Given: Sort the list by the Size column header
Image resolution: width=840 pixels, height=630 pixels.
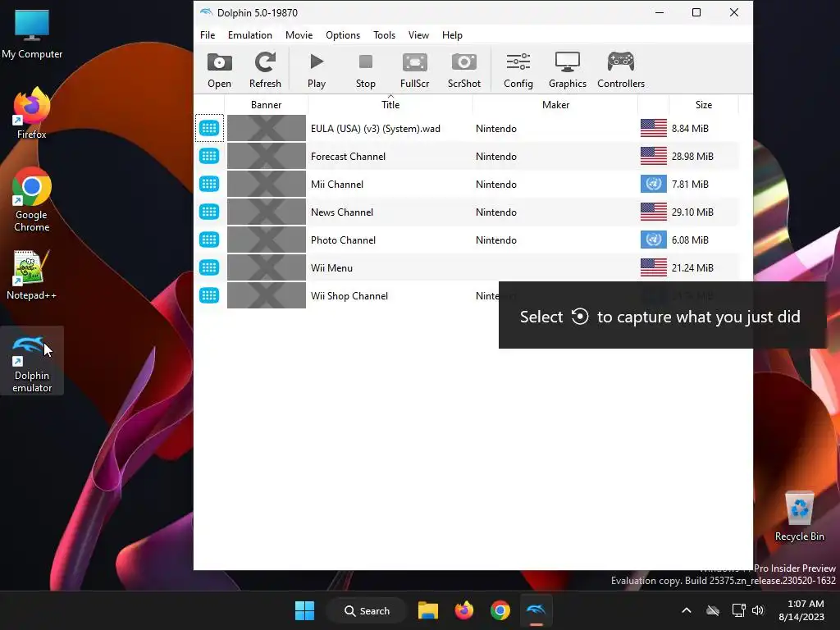Looking at the screenshot, I should point(703,104).
